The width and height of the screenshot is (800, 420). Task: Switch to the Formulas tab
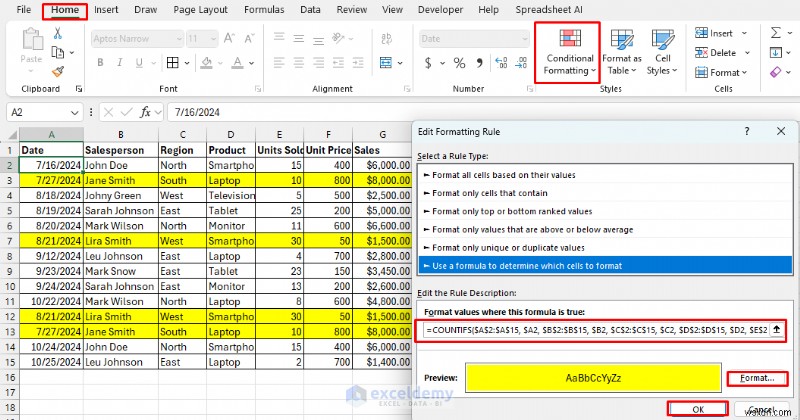pos(264,10)
